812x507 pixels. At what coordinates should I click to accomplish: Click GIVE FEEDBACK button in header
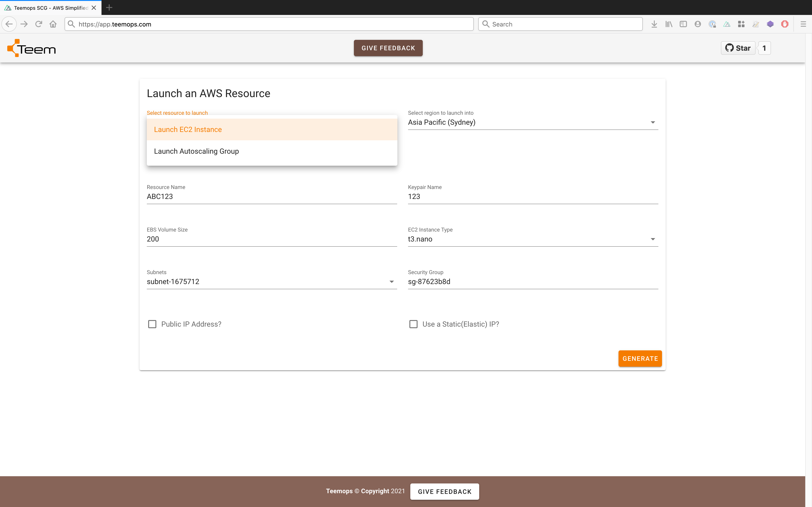[388, 48]
